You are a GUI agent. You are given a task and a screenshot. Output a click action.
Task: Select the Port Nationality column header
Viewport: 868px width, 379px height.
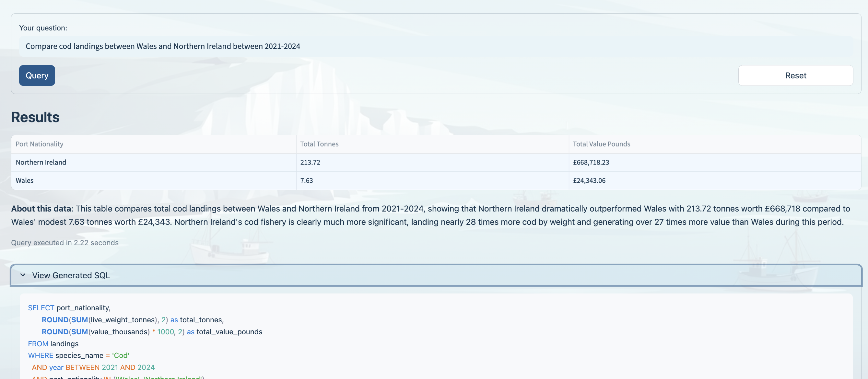(40, 144)
